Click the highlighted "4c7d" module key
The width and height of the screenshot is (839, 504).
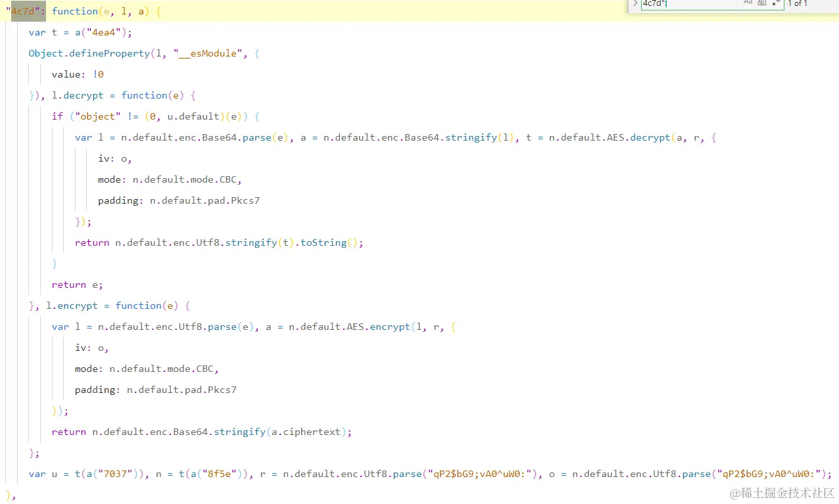(26, 11)
